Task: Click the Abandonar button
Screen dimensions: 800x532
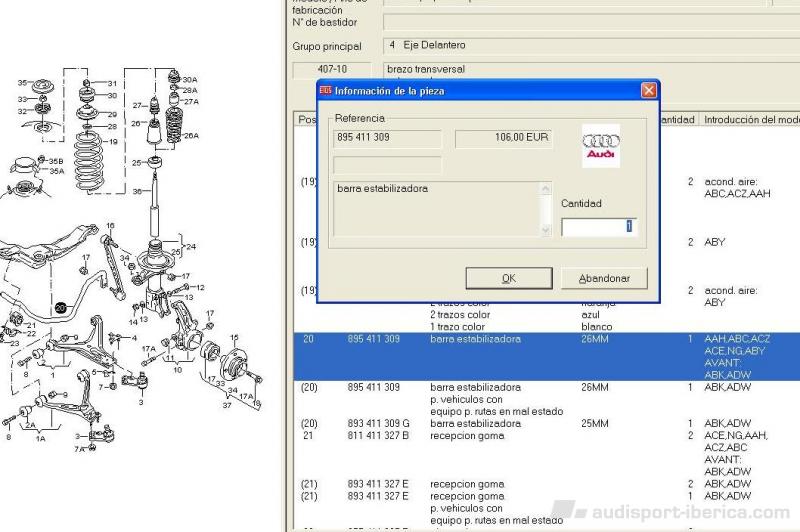Action: pyautogui.click(x=612, y=278)
